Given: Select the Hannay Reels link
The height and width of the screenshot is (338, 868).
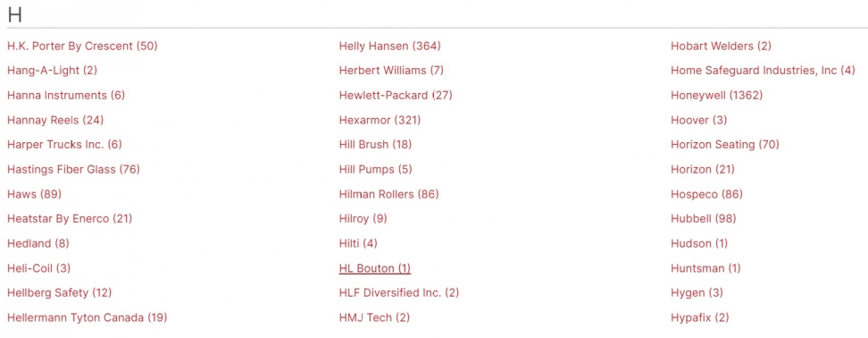Looking at the screenshot, I should [55, 120].
